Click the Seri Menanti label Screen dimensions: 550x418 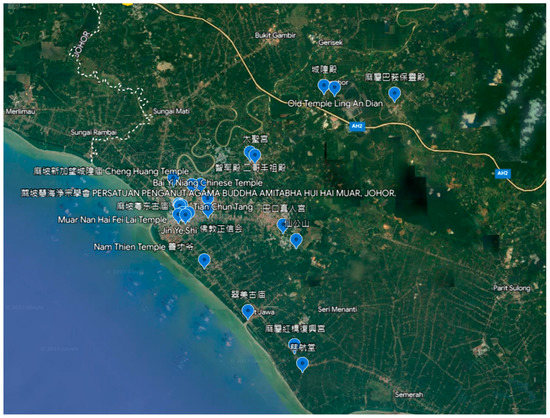pyautogui.click(x=337, y=309)
